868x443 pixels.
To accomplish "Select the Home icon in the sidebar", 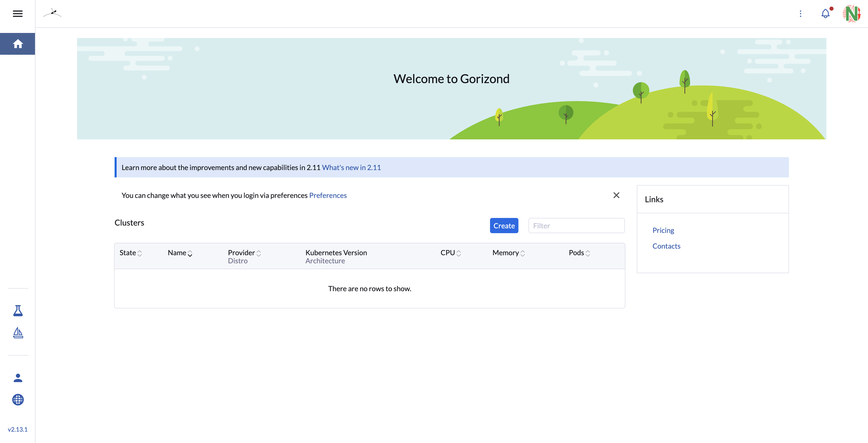I will coord(17,43).
